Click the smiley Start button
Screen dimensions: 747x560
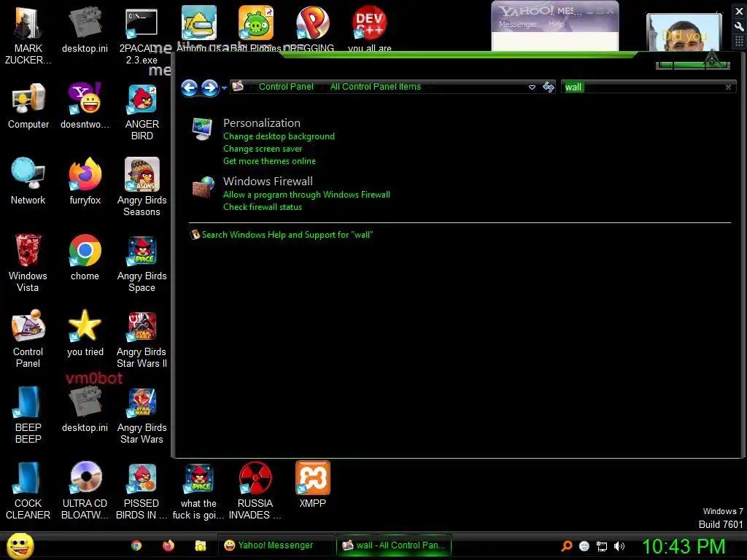(x=20, y=545)
